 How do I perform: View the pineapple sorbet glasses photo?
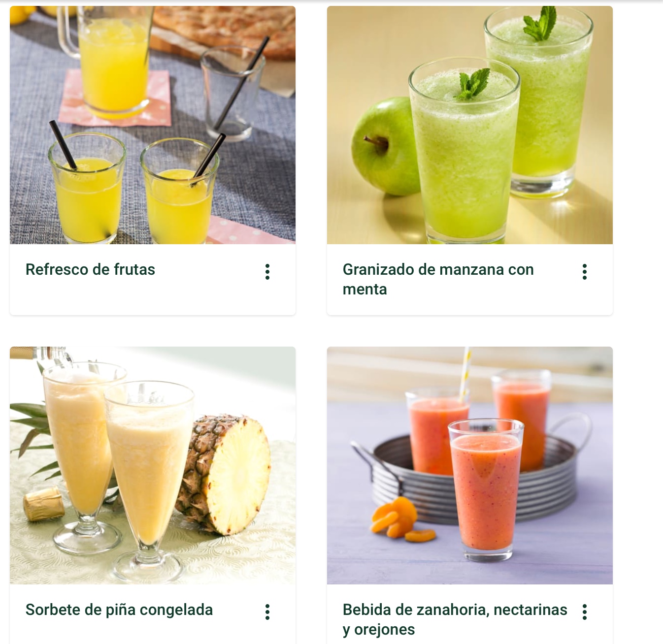click(x=153, y=465)
